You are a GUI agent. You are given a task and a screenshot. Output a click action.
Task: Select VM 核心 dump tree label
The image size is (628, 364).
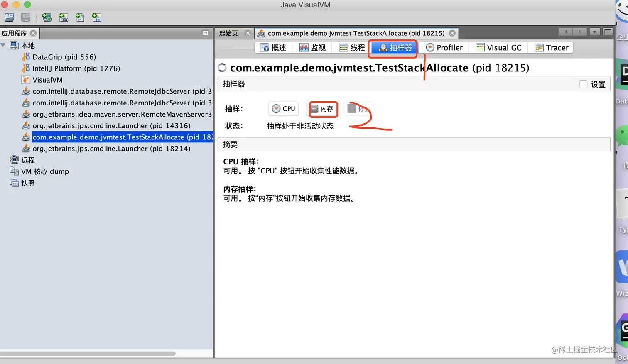(45, 171)
